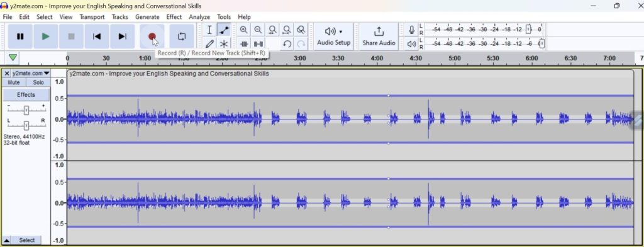Start playback with the green Play button
Viewport: 644px width, 247px height.
45,36
